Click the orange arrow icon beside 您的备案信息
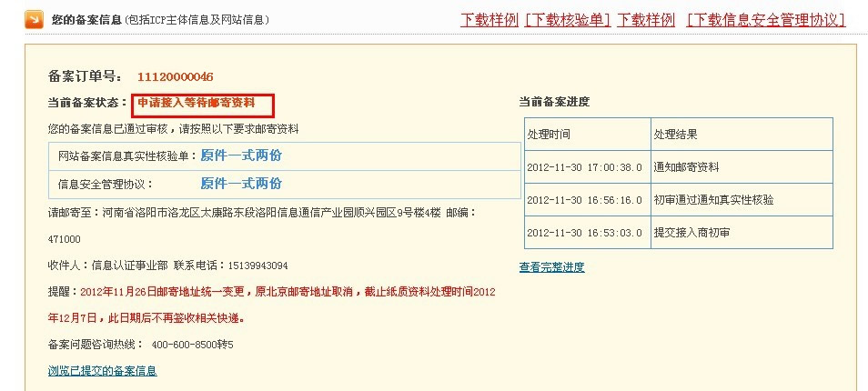This screenshot has width=868, height=391. [33, 18]
